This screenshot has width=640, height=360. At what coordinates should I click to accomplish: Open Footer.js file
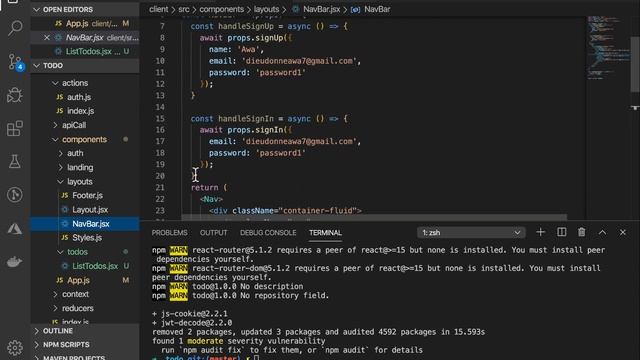[85, 196]
